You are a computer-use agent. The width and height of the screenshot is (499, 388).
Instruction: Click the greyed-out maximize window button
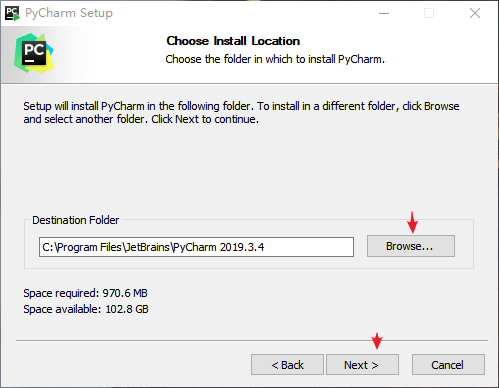(x=429, y=13)
